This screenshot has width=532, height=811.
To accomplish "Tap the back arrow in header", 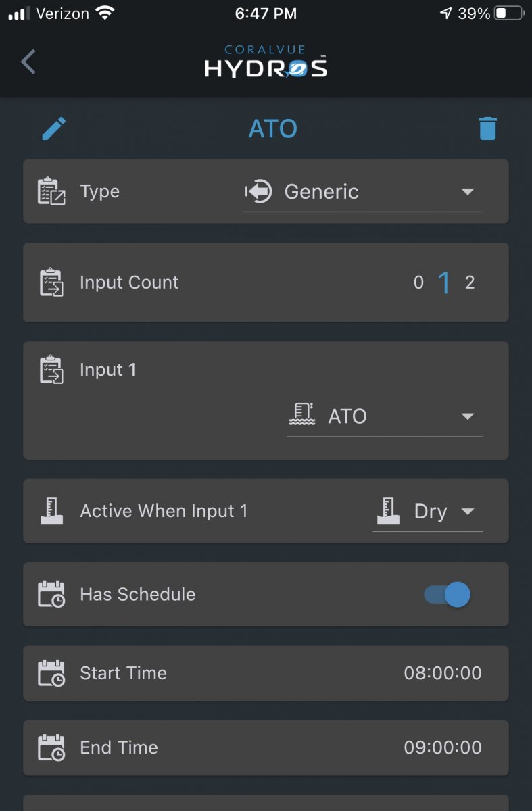I will click(x=28, y=62).
